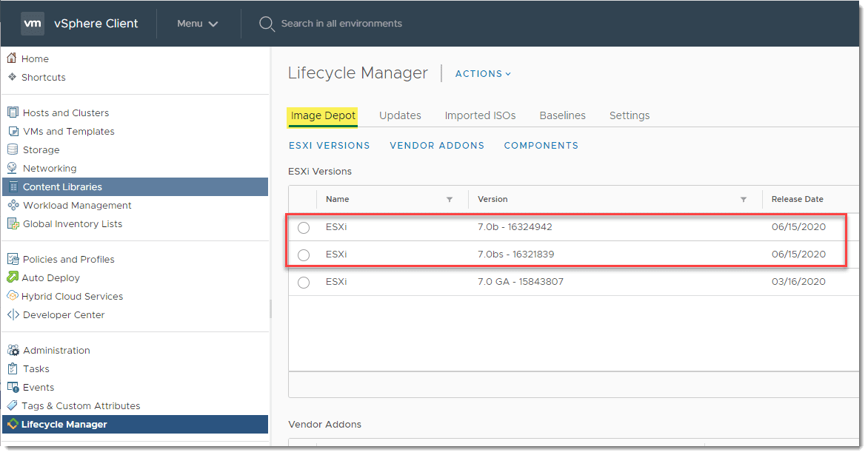Viewport: 868px width, 455px height.
Task: Click the Tags & Custom Attributes icon
Action: (13, 405)
